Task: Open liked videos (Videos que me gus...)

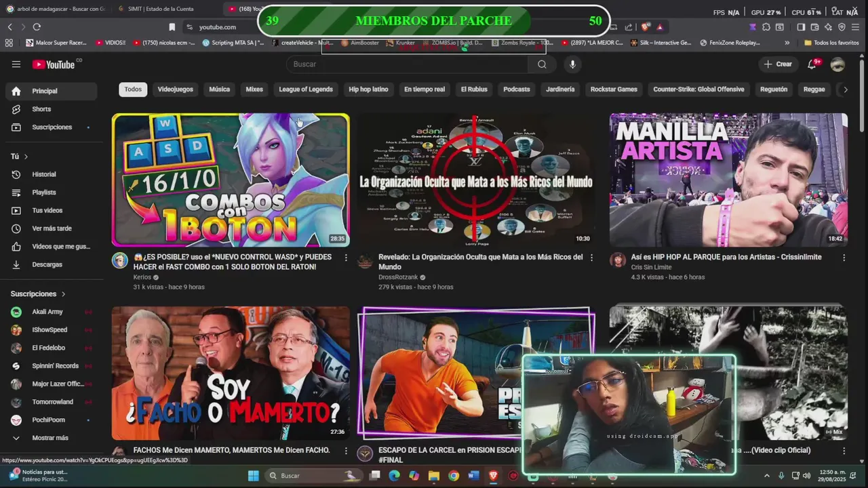Action: 51,247
